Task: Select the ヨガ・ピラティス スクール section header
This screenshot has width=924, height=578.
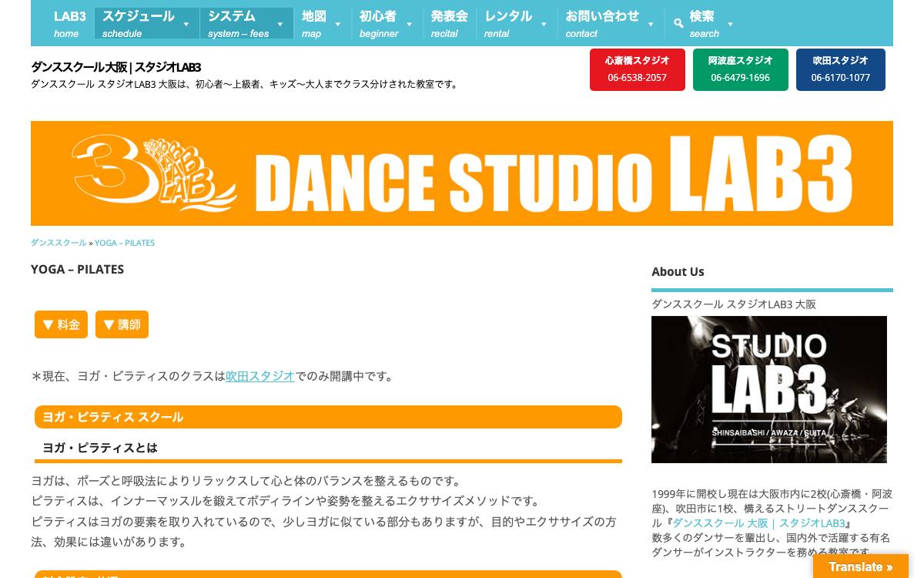Action: click(328, 417)
